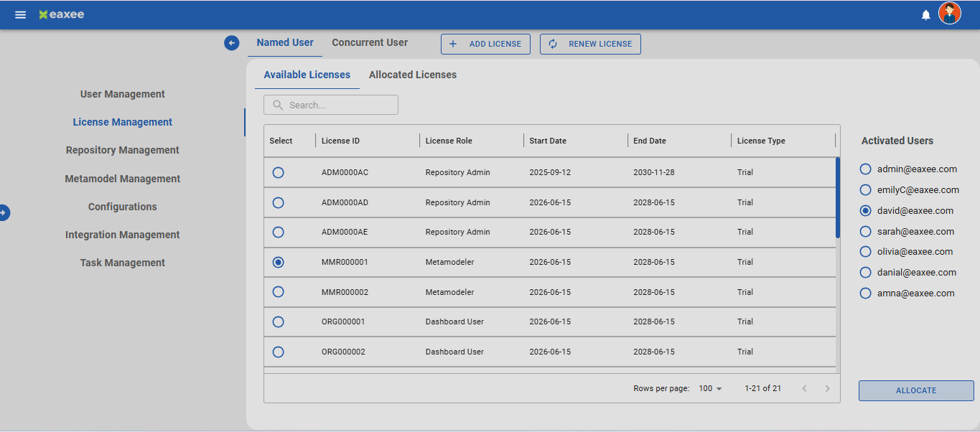Select the radio for license MMR000001
Screen dimensions: 980x432
pyautogui.click(x=279, y=262)
